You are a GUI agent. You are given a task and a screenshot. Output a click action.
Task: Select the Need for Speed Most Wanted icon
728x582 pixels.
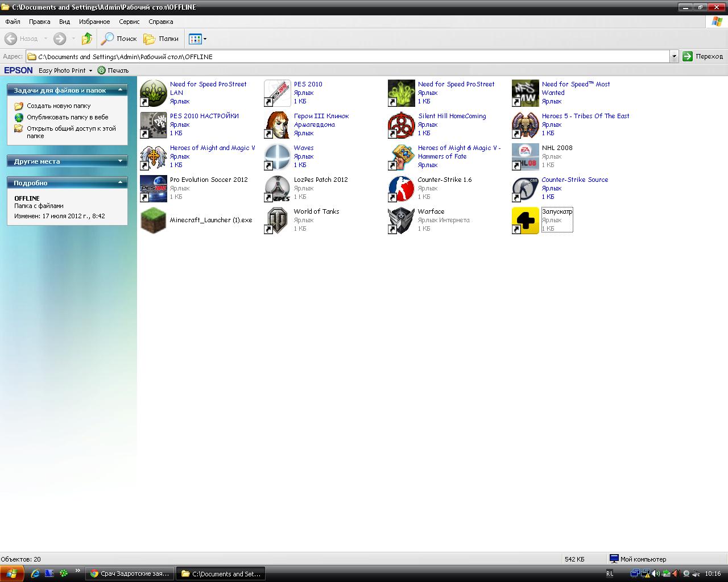[526, 93]
